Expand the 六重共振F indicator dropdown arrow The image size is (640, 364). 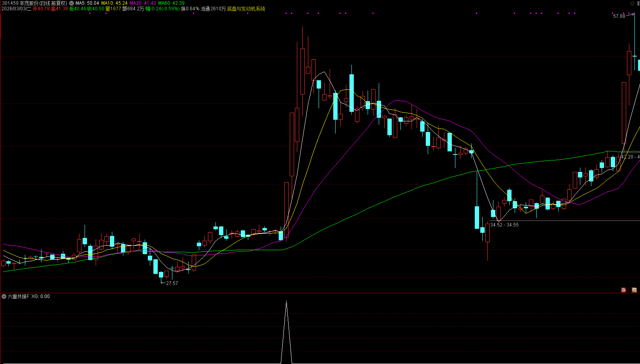4,296
